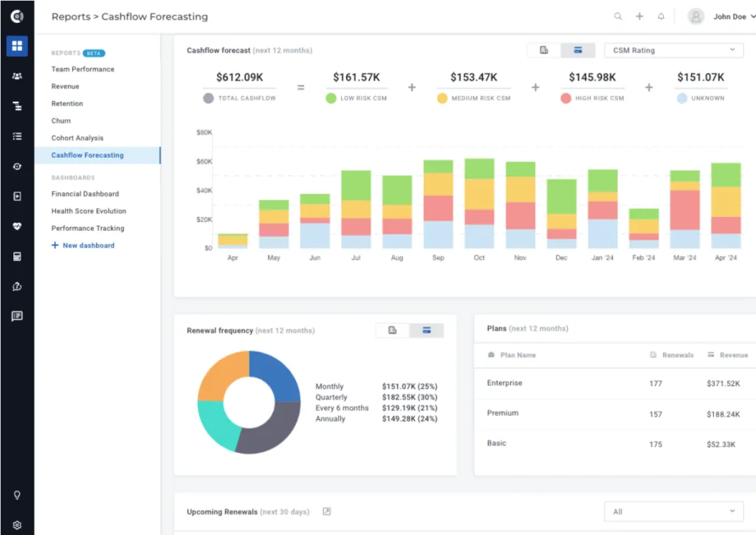Select Cohort Analysis report

77,138
